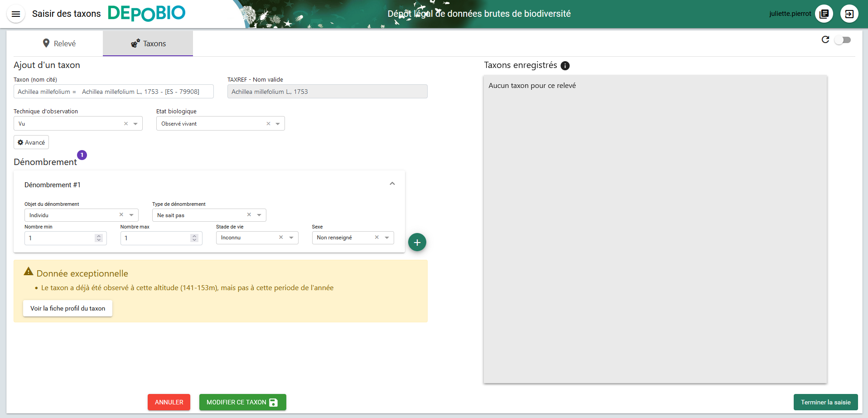Click the warning message about altitude 141-153m
The width and height of the screenshot is (868, 418).
(x=188, y=288)
